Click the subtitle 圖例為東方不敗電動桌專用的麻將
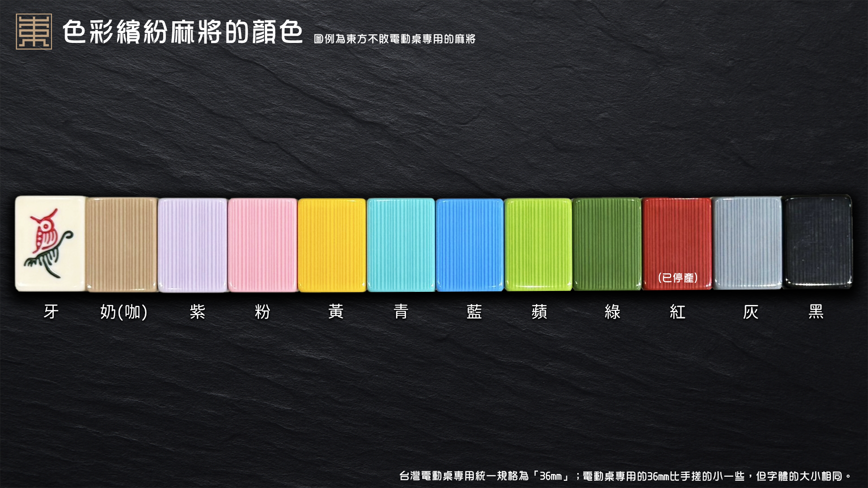The image size is (868, 488). pos(395,39)
